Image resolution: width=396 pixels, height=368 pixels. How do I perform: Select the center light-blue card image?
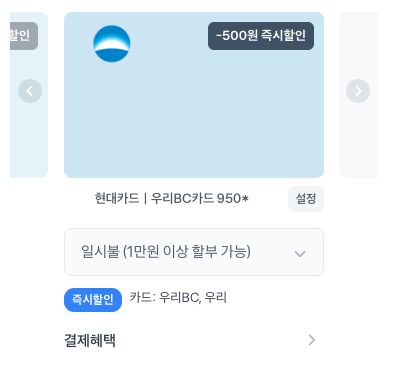pyautogui.click(x=194, y=95)
